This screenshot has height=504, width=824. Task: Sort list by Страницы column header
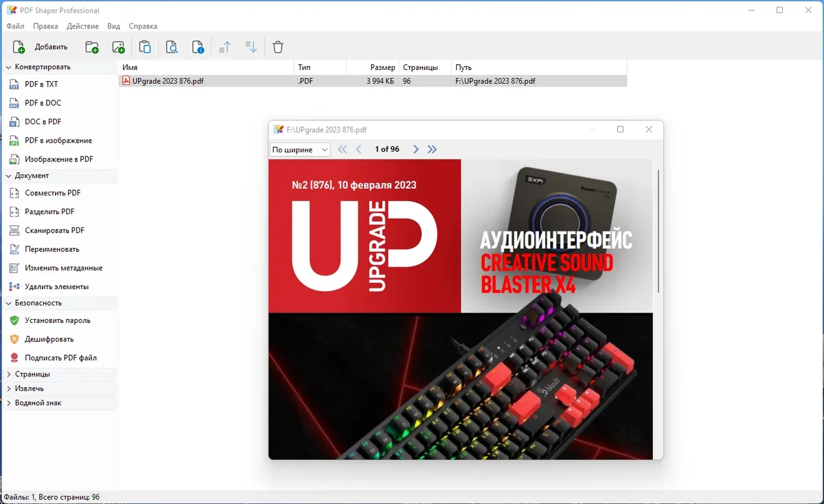(x=425, y=67)
